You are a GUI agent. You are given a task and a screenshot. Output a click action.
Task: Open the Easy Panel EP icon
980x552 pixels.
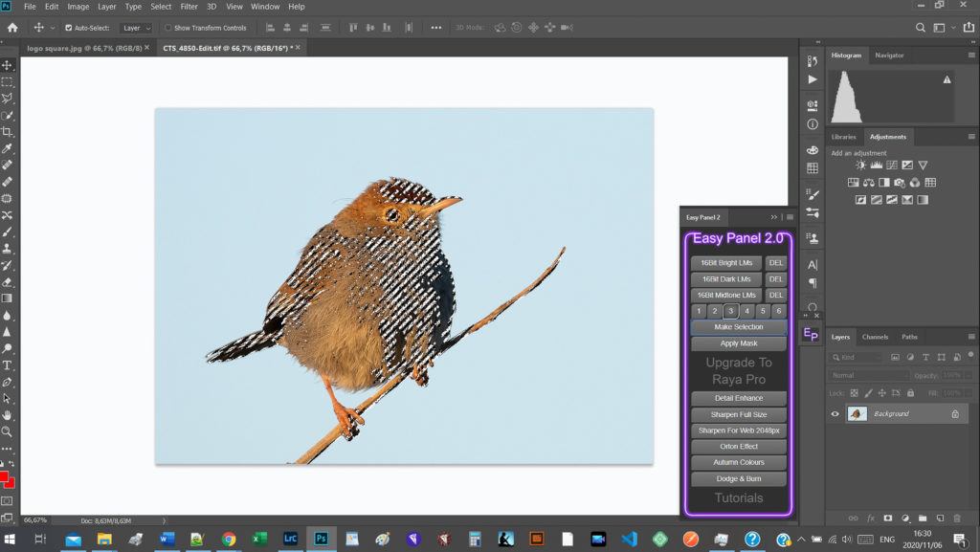click(x=811, y=334)
